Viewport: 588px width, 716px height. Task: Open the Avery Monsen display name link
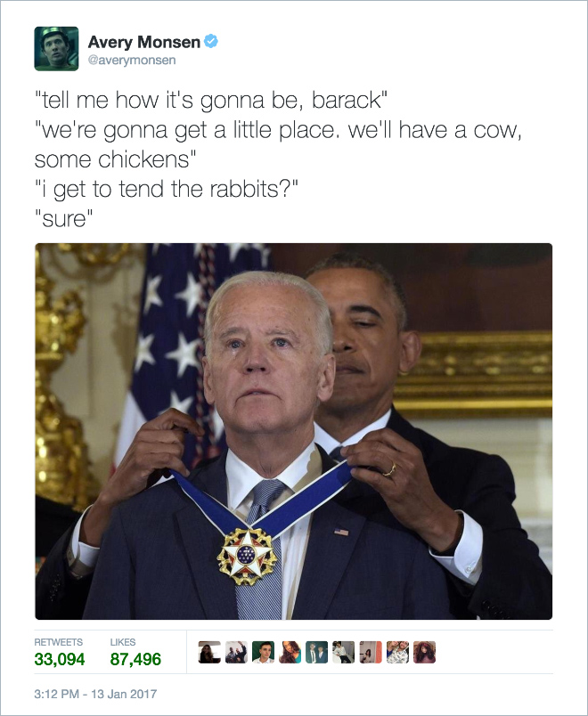[144, 42]
